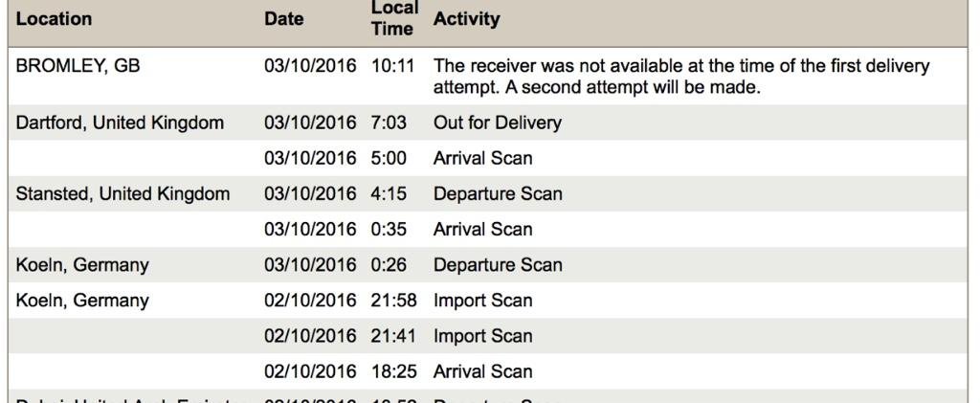Click the delivery attempt failed message
Screen dimensions: 980x403
(681, 77)
